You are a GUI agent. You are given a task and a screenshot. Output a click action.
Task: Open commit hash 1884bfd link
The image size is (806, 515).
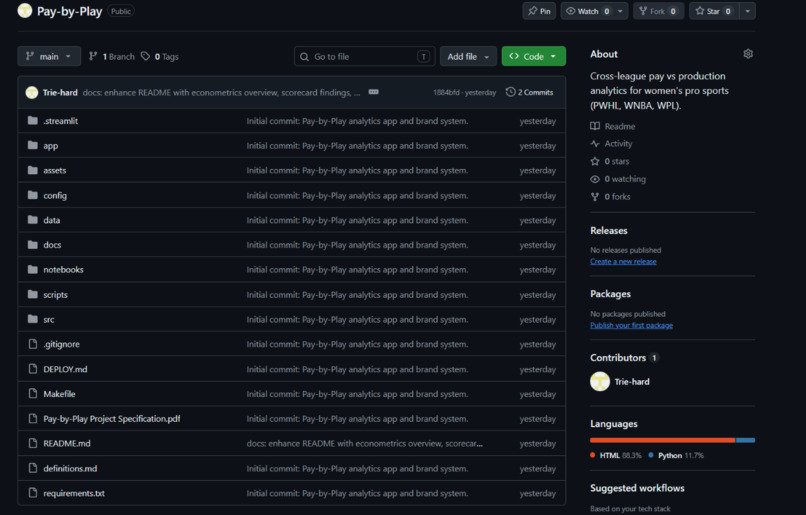pyautogui.click(x=446, y=93)
